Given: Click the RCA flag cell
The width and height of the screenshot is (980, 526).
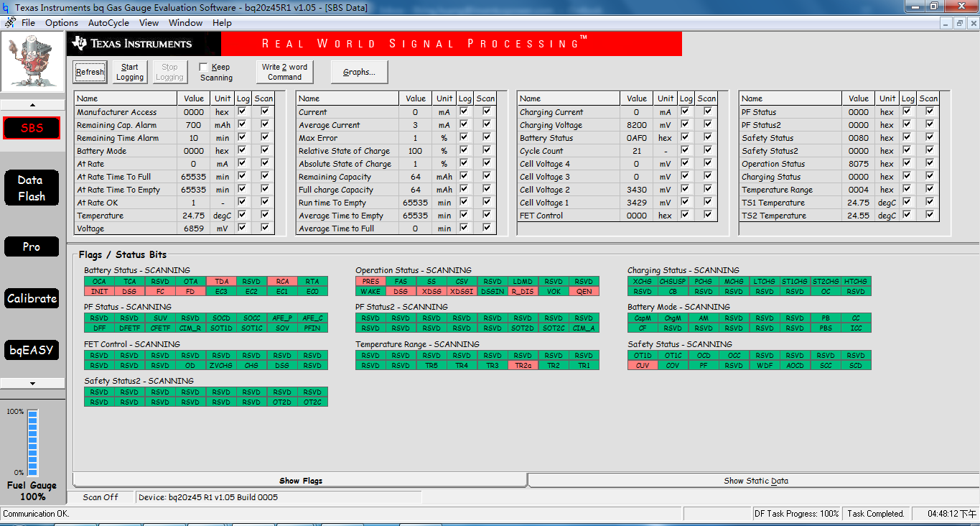Looking at the screenshot, I should coord(282,282).
